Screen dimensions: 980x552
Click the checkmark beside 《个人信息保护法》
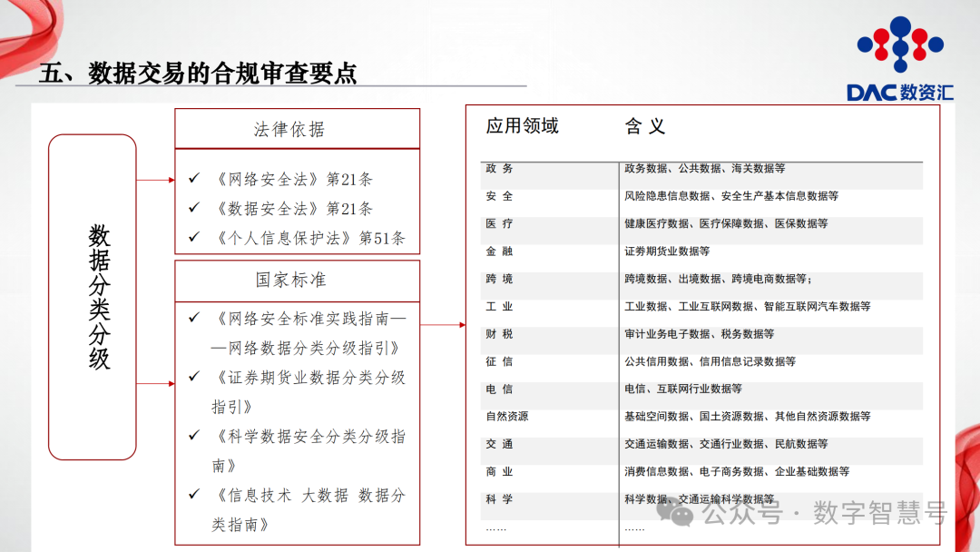click(194, 237)
